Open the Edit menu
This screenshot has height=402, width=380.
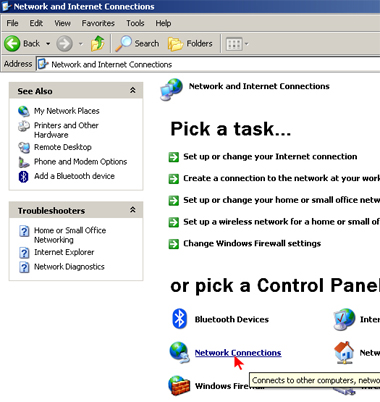pos(36,23)
